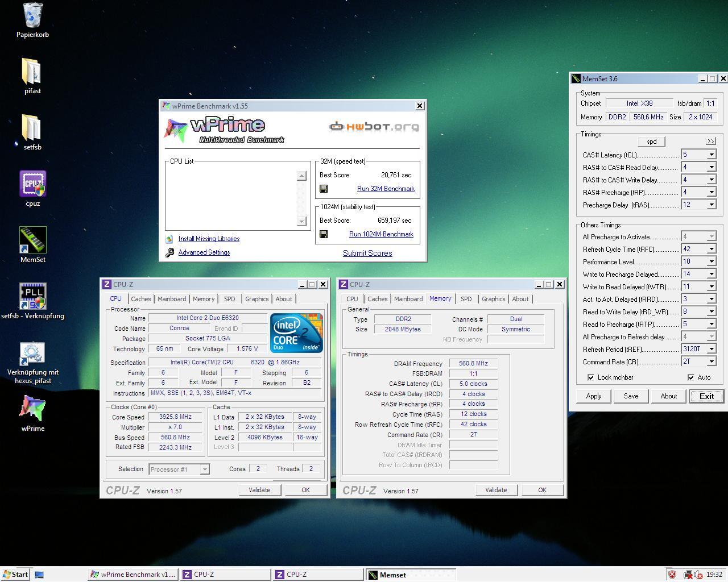Open the Refresh Cycle Time (tRFC) dropdown
The width and height of the screenshot is (728, 582).
(711, 249)
